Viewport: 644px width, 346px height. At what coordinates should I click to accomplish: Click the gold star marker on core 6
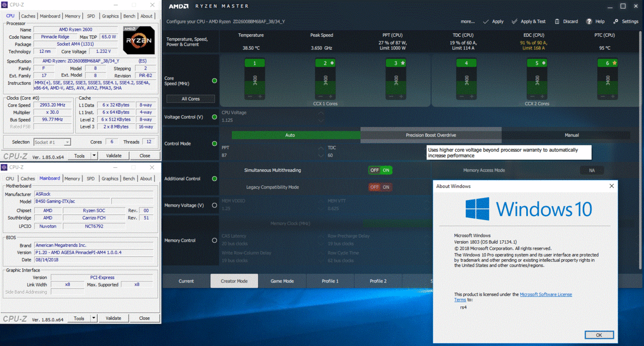[x=614, y=63]
